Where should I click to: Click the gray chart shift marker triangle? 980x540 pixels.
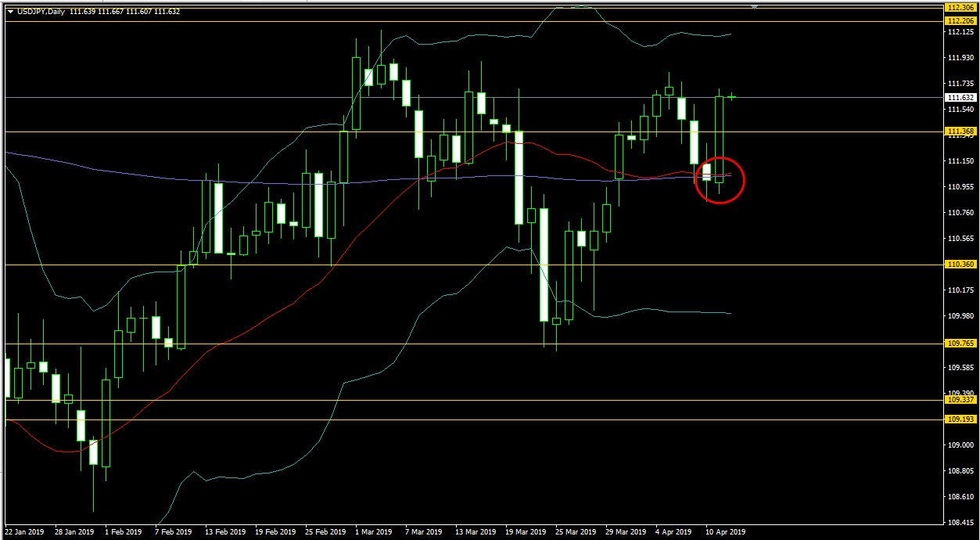[x=755, y=6]
